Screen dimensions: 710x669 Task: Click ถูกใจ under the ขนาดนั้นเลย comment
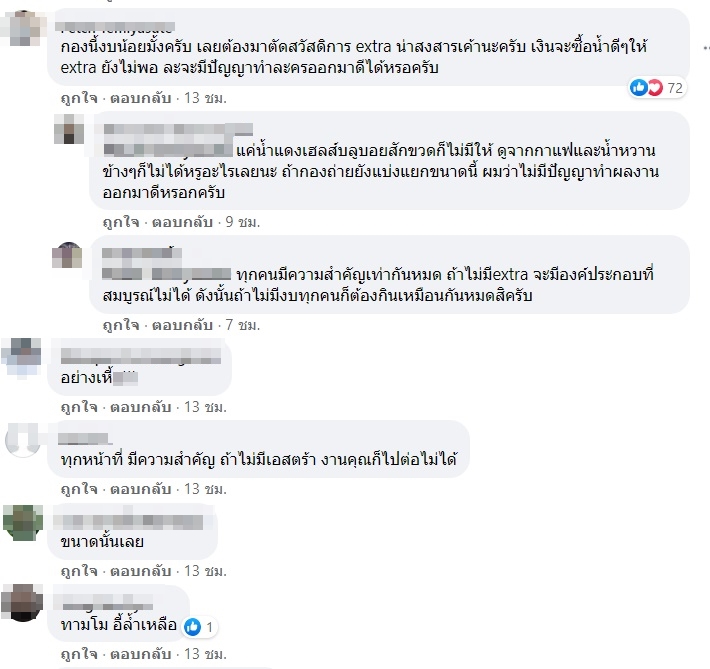tap(79, 571)
